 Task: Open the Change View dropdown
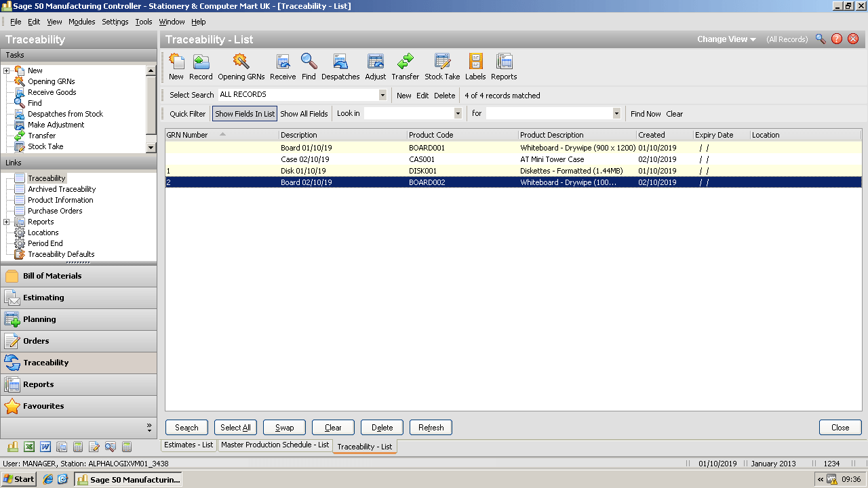tap(726, 39)
